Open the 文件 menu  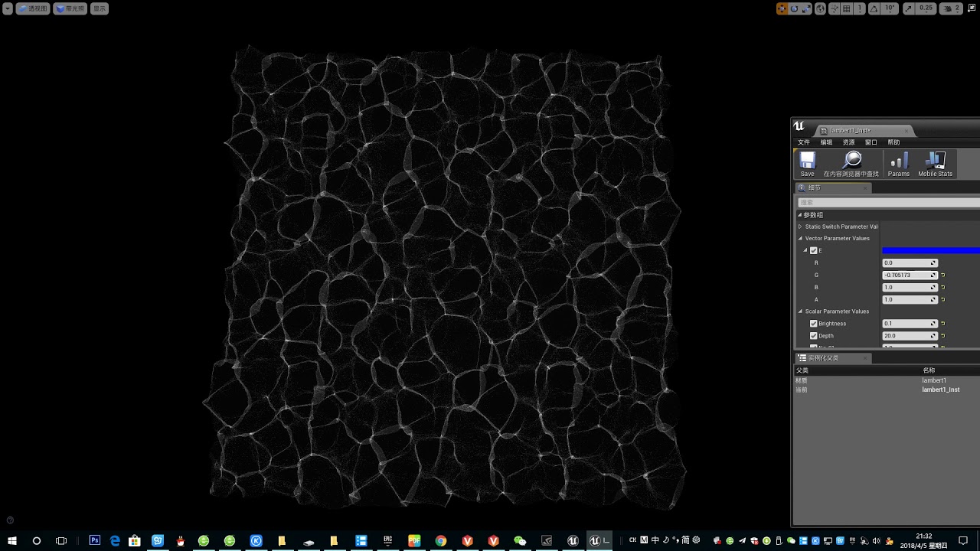click(x=804, y=142)
